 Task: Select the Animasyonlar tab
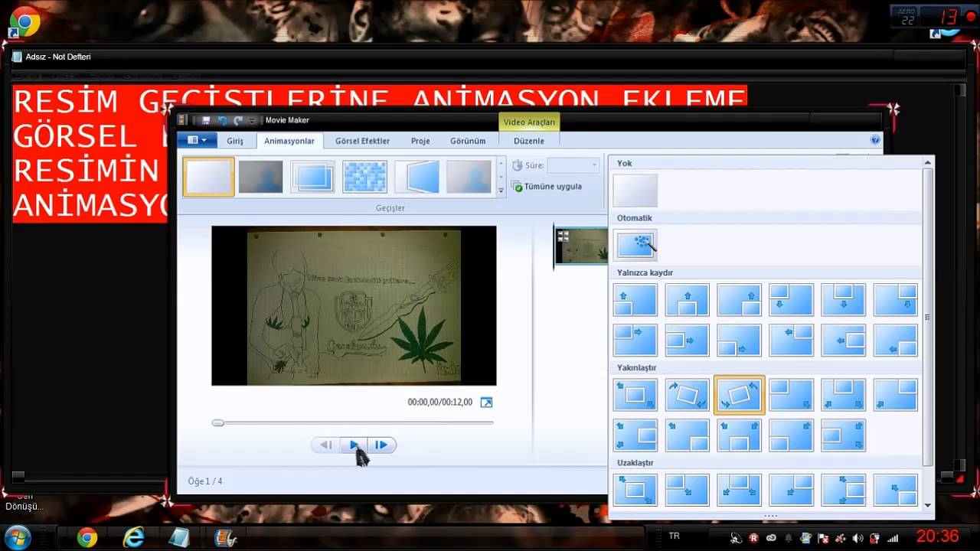coord(289,141)
